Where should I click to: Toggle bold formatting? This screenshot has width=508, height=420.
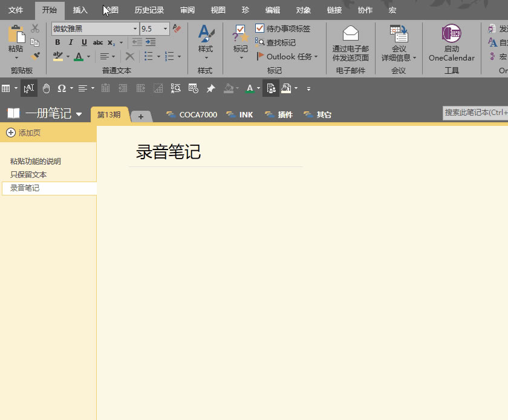click(x=57, y=42)
